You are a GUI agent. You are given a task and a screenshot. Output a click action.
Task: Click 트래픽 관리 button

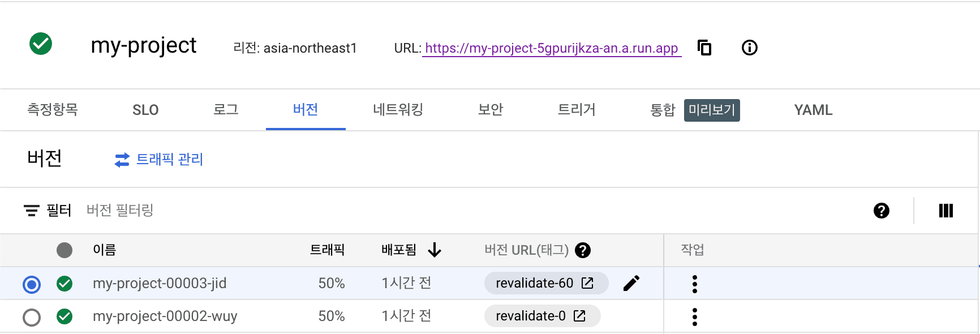click(x=159, y=160)
